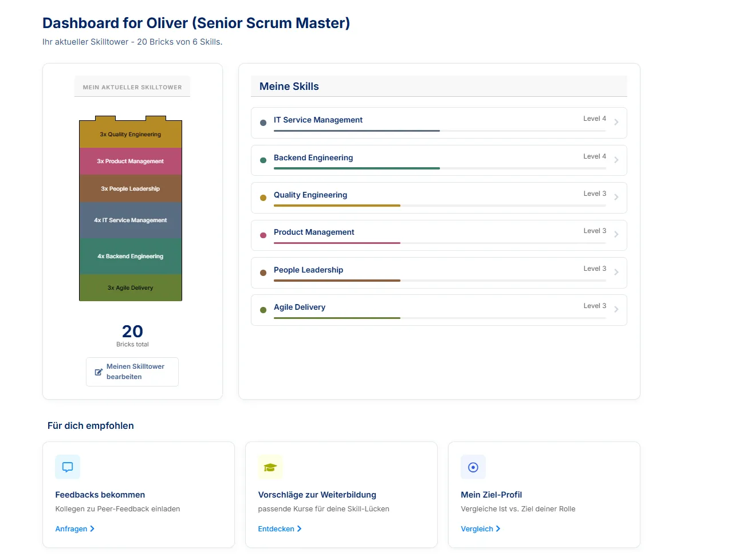Follow the Vergleich link
The width and height of the screenshot is (747, 560).
click(481, 529)
